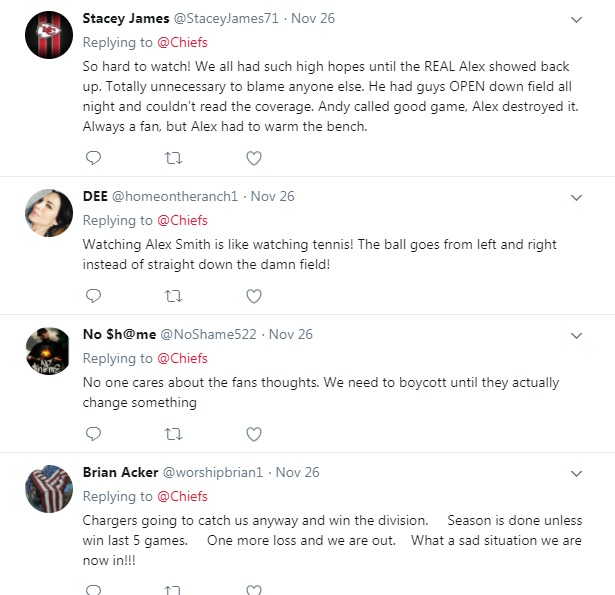
Task: Reply to DEE's tennis tweet
Action: [93, 296]
